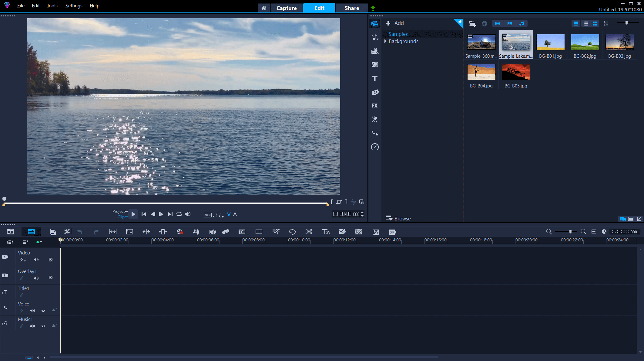This screenshot has width=644, height=361.
Task: Open the Instant Project panel
Action: [375, 51]
